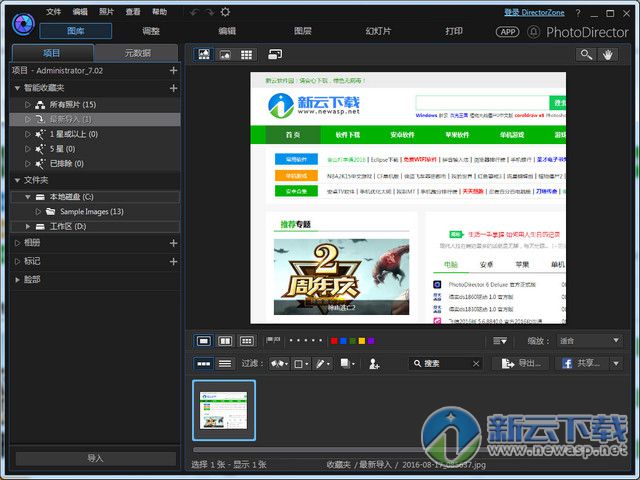The height and width of the screenshot is (480, 640).
Task: Click into the 搜索 search field
Action: tap(447, 364)
